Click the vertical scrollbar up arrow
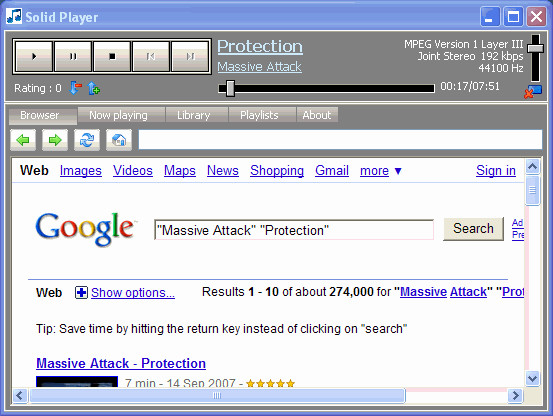553x416 pixels. (533, 166)
